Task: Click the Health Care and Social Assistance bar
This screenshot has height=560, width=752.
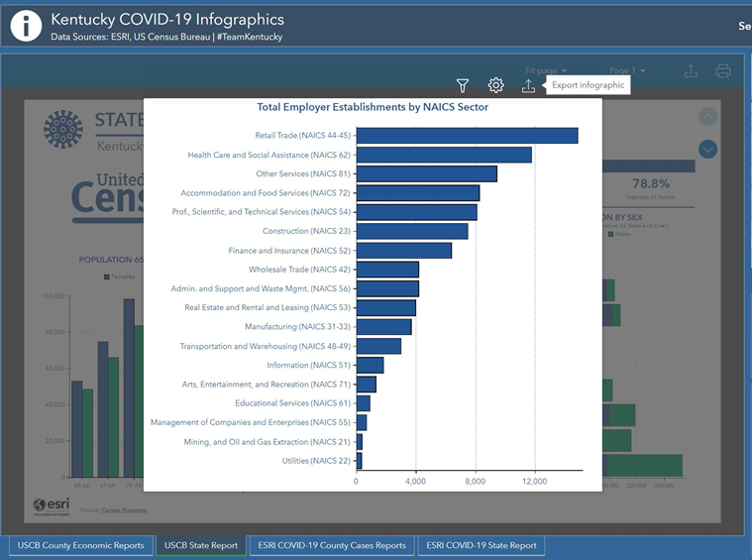Action: 444,155
